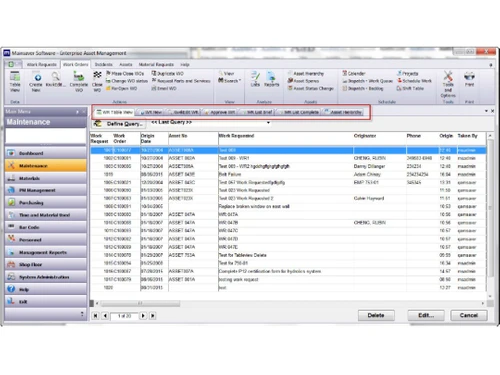Switch to Material Requests ribbon tab
Screen dimensions: 500x375
[x=156, y=64]
